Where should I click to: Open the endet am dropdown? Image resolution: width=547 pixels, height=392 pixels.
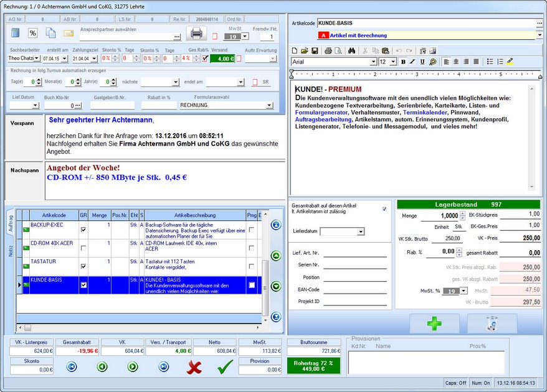pyautogui.click(x=240, y=82)
